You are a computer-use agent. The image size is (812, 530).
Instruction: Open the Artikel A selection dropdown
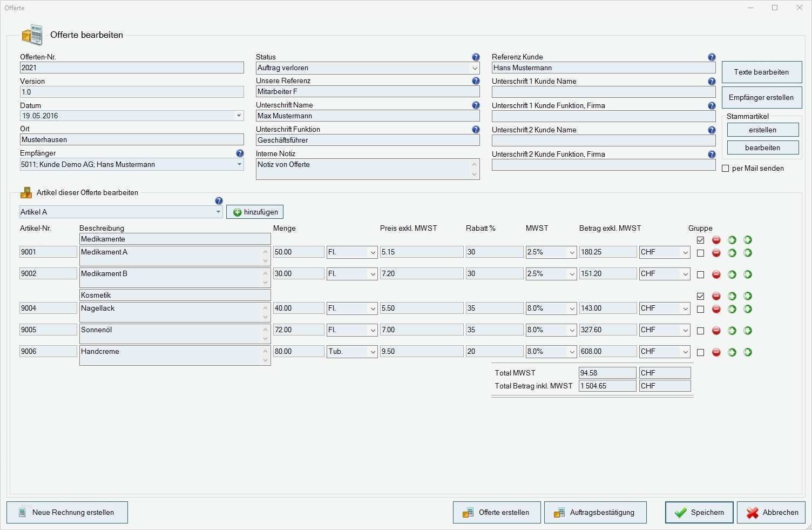[x=218, y=212]
